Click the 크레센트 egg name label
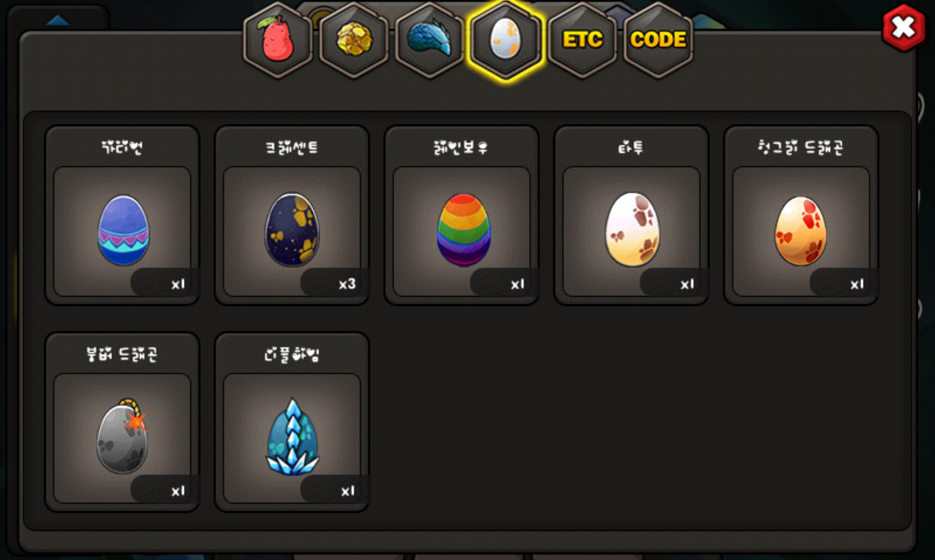 (x=291, y=148)
